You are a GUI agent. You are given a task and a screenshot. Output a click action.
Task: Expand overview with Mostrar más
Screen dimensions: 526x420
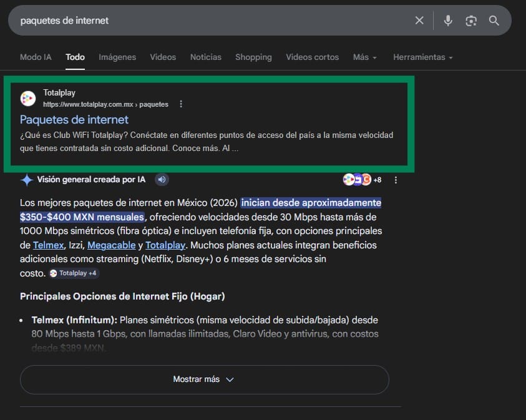click(204, 379)
